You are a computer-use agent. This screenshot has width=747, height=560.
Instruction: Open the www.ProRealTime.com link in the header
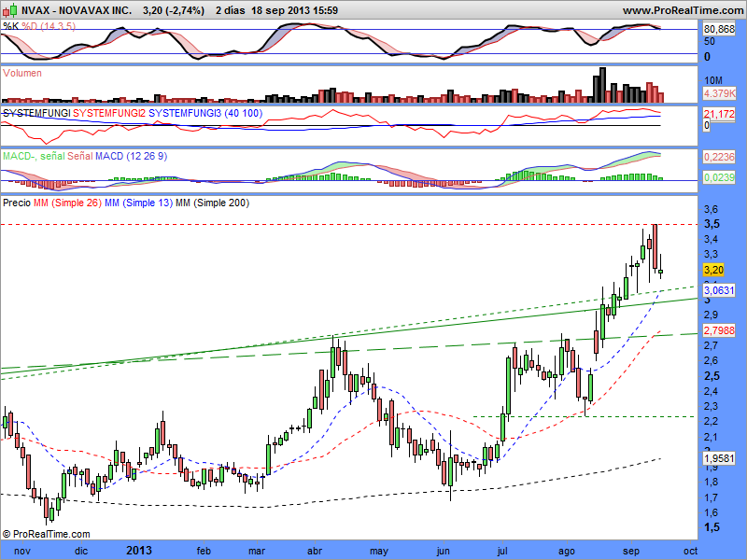point(683,10)
